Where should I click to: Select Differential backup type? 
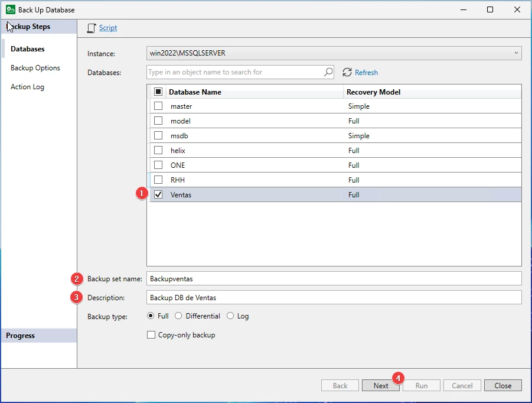[178, 316]
